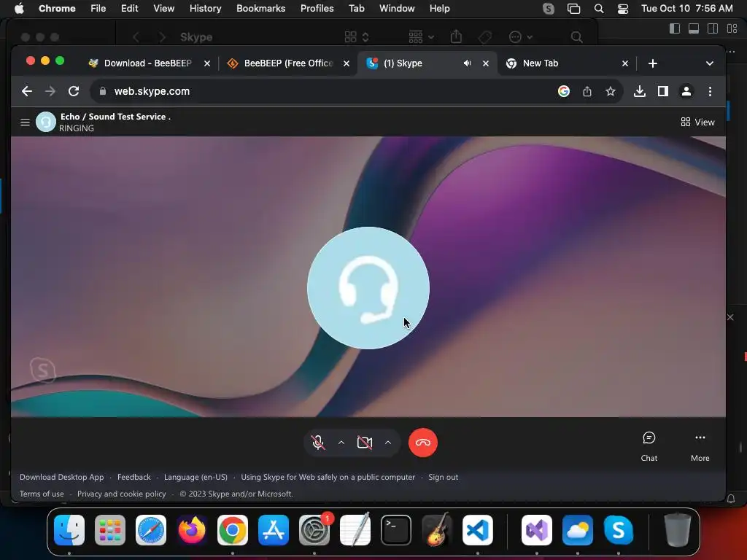The image size is (747, 560).
Task: Open macOS Control Center
Action: click(x=623, y=9)
